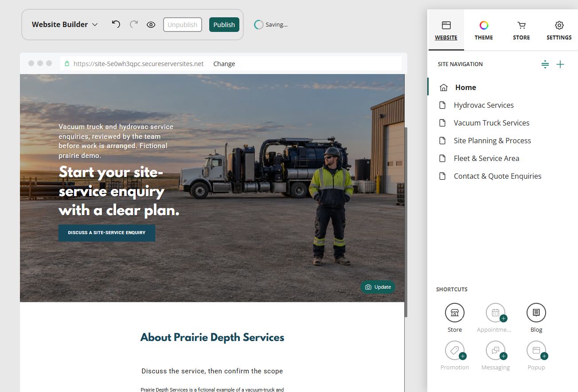Preview site with the eye icon
Screen dimensions: 578x392
pos(151,25)
